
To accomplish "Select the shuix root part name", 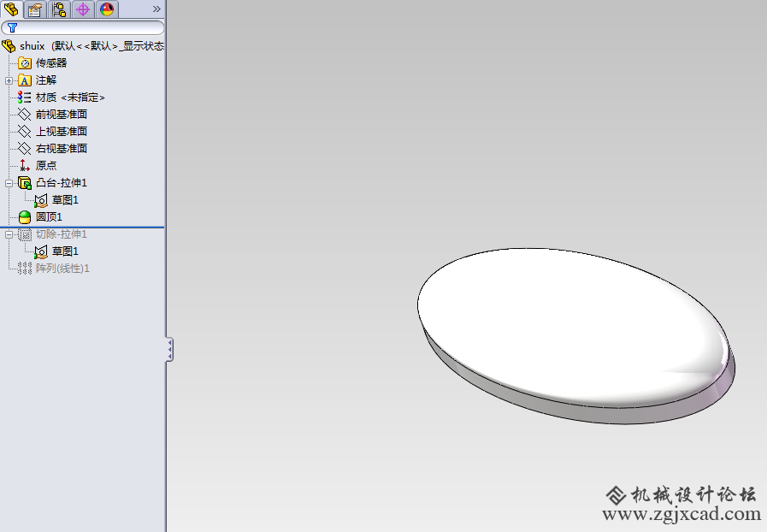I will click(x=32, y=46).
